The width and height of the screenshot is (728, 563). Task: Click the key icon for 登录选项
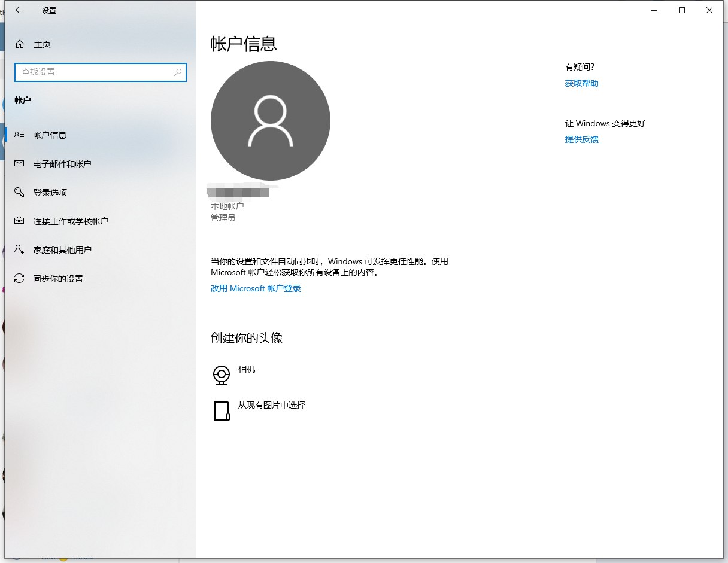click(x=20, y=193)
